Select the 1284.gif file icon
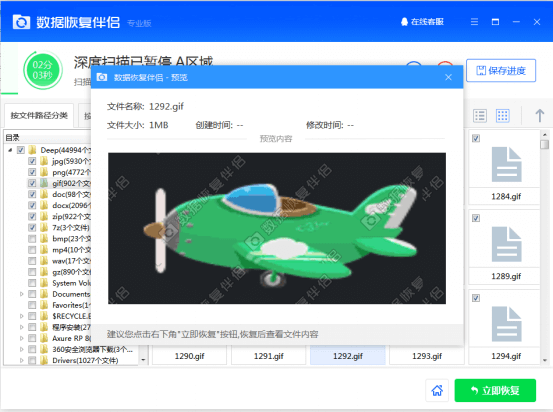553x412 pixels. tap(506, 165)
